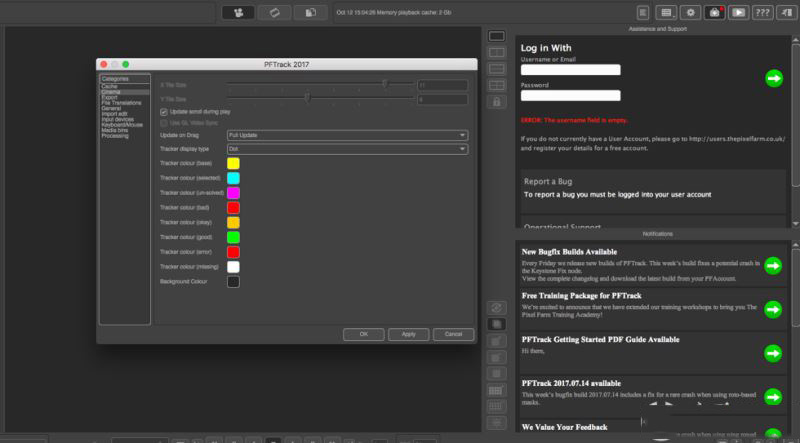This screenshot has height=443, width=800.
Task: Change un-solved tracker colour magenta swatch
Action: [x=233, y=193]
